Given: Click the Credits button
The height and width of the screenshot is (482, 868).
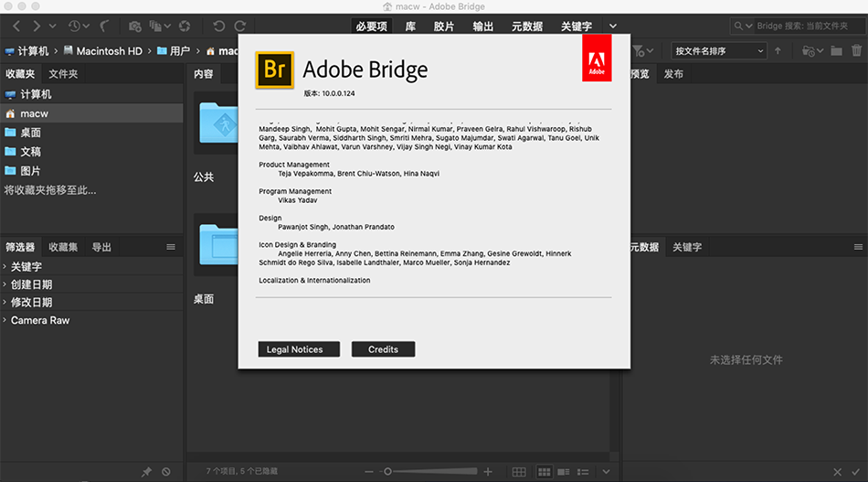Looking at the screenshot, I should pos(383,349).
